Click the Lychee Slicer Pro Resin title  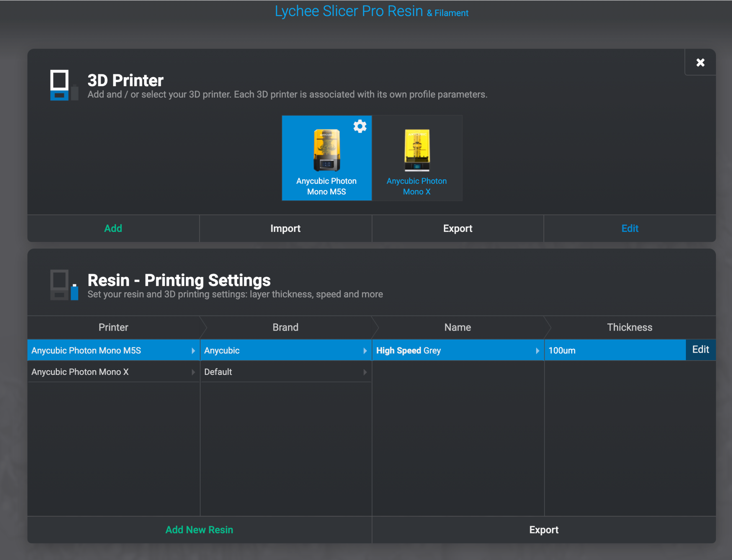349,11
